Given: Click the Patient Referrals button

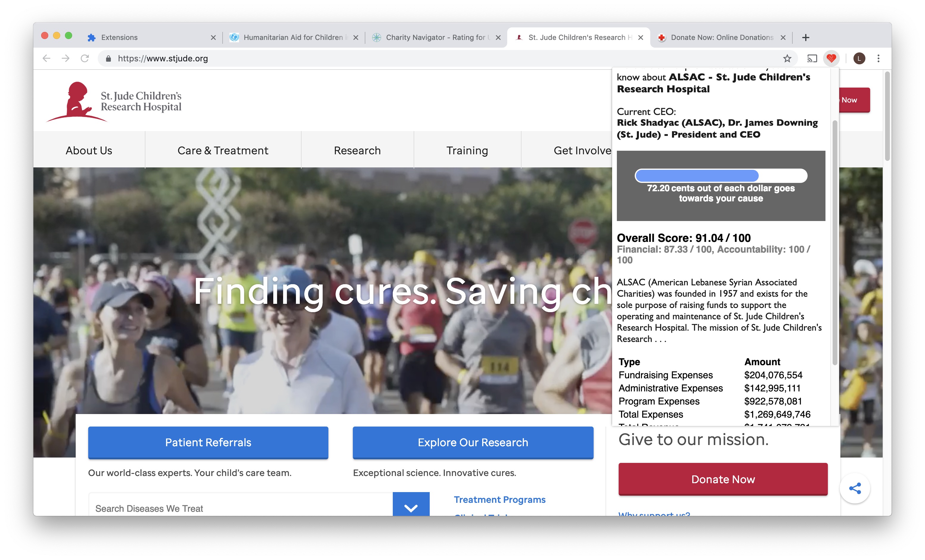Looking at the screenshot, I should tap(208, 442).
